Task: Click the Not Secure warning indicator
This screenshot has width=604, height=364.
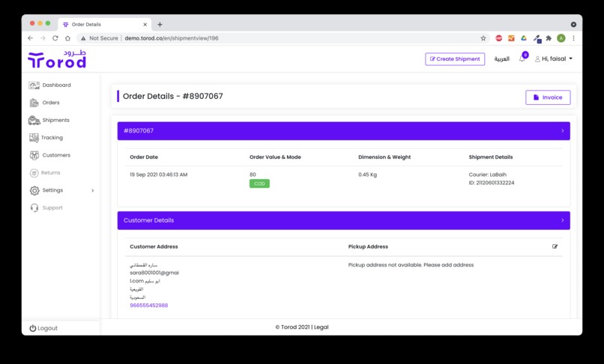Action: [x=100, y=38]
